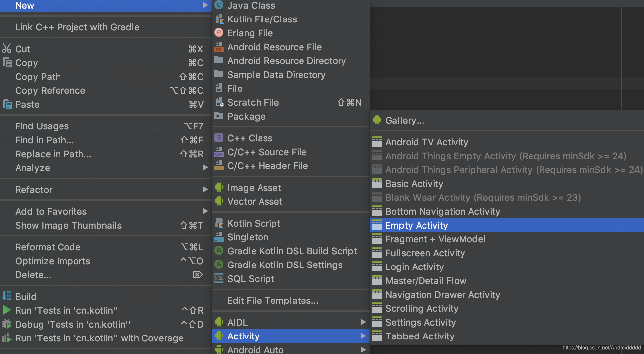Choose Login Activity template
644x354 pixels.
click(415, 267)
